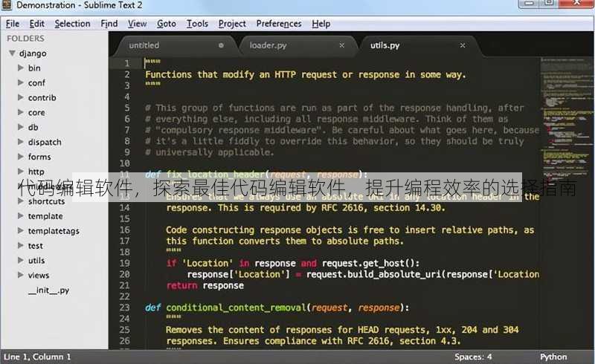Open the Project menu
Screen dimensions: 595x364
(x=232, y=24)
